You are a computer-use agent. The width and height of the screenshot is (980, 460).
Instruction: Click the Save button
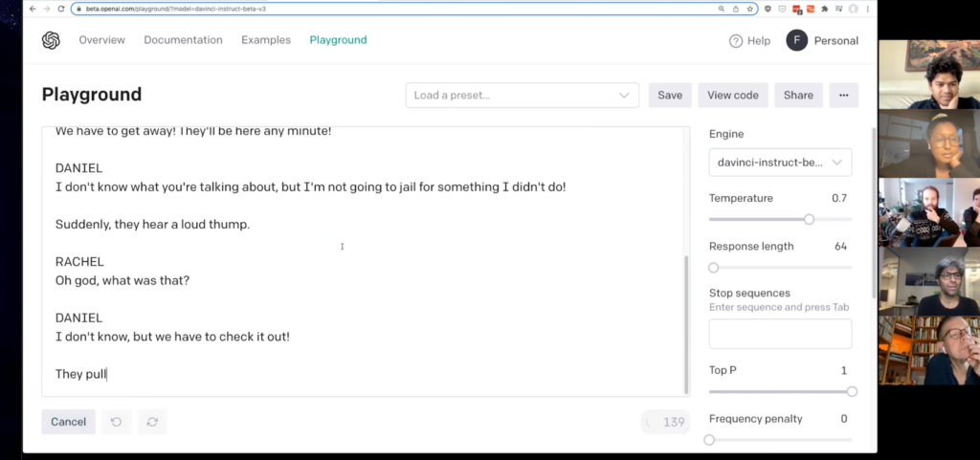pos(670,95)
